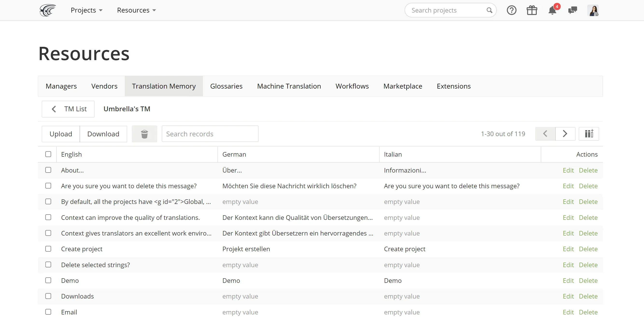Open the search projects magnifier
This screenshot has height=320, width=644.
tap(489, 10)
